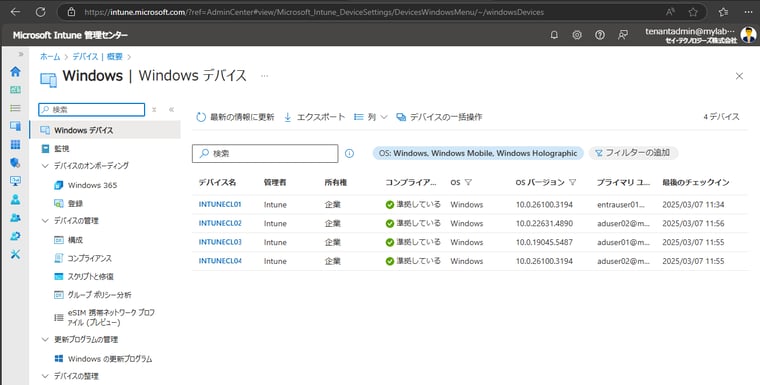Click info icon beside search field
760x385 pixels.
coord(349,153)
